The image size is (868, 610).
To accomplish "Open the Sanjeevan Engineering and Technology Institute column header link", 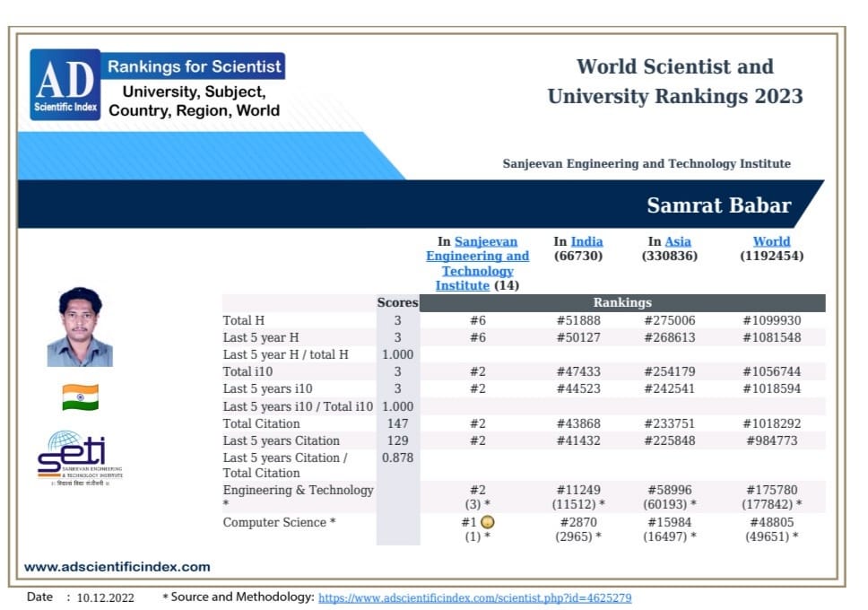I will 477,263.
